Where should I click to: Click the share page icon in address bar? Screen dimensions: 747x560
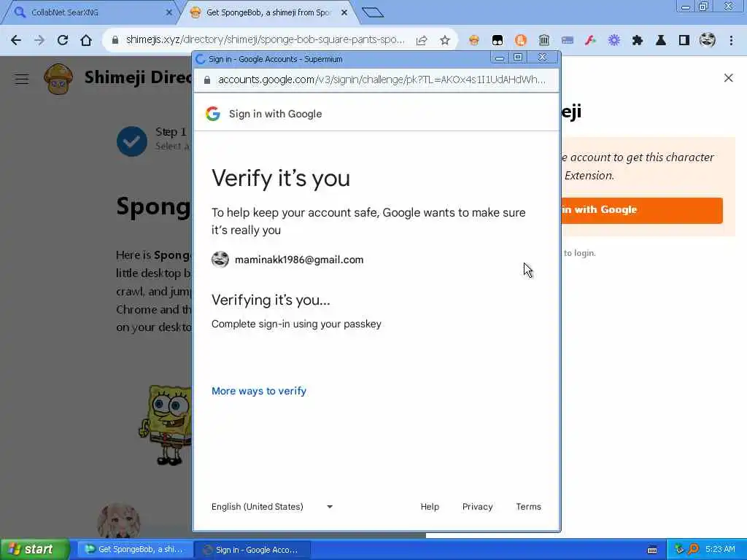click(422, 41)
